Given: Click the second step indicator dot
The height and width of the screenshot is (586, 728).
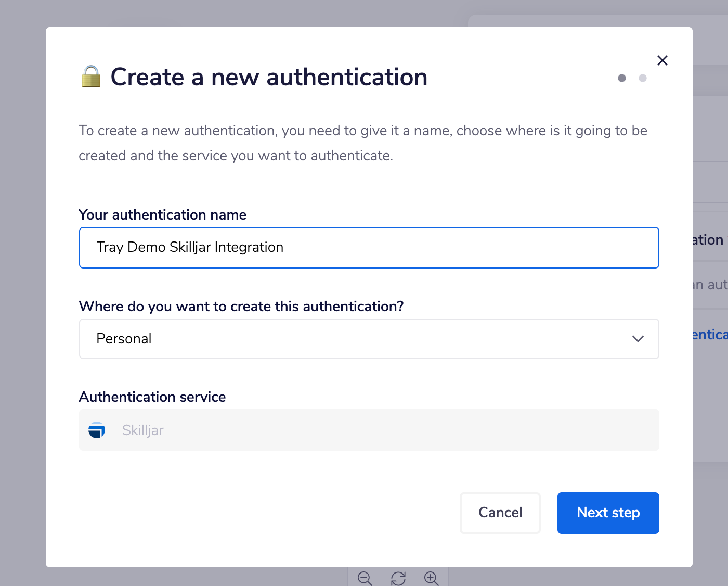Looking at the screenshot, I should 643,78.
